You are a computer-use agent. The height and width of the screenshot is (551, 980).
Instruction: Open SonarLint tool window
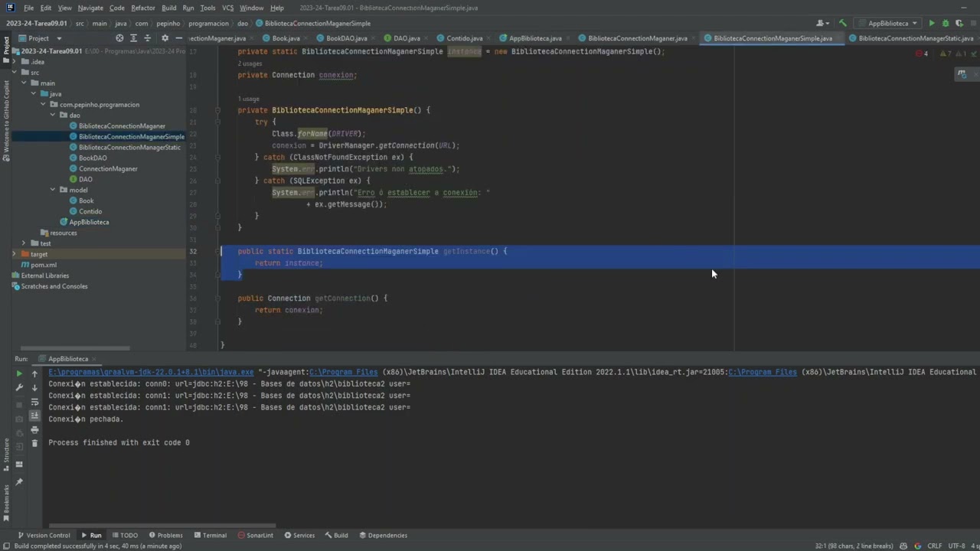pos(256,535)
